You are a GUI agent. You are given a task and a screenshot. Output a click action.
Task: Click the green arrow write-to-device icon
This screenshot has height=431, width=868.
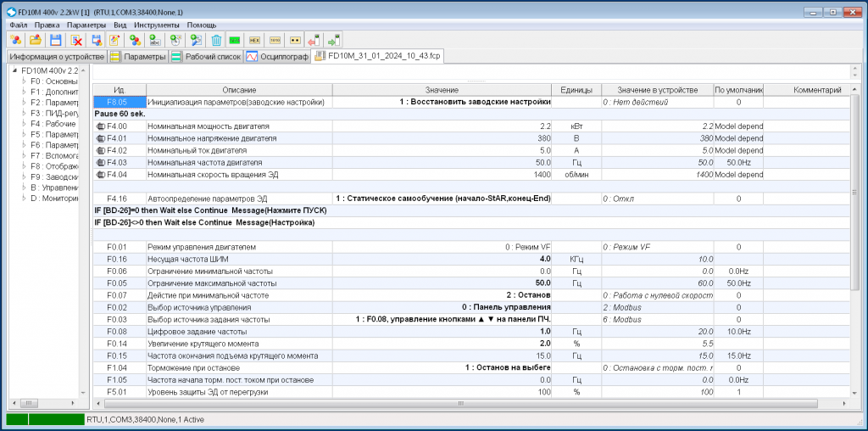[x=334, y=40]
